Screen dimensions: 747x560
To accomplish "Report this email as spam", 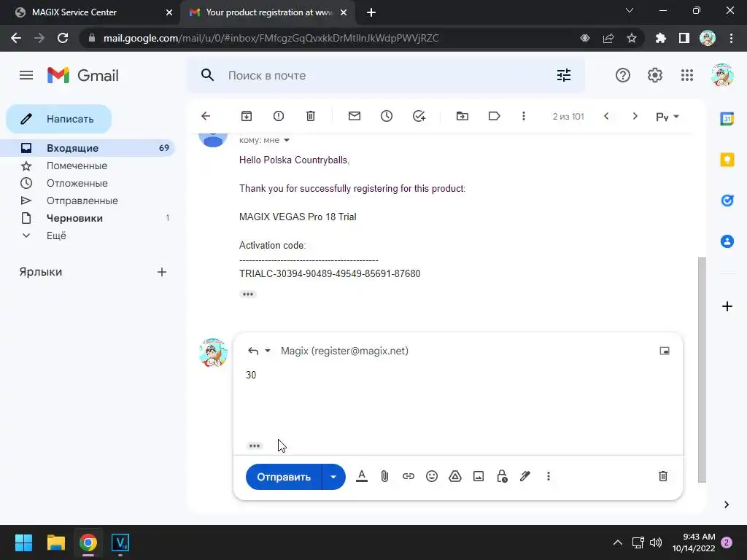I will [279, 116].
